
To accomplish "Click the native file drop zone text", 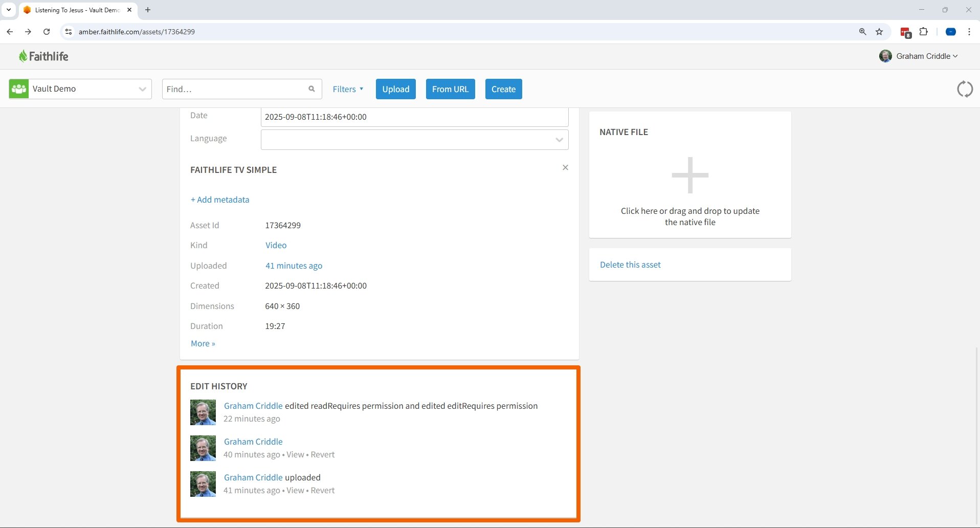I will tap(690, 216).
